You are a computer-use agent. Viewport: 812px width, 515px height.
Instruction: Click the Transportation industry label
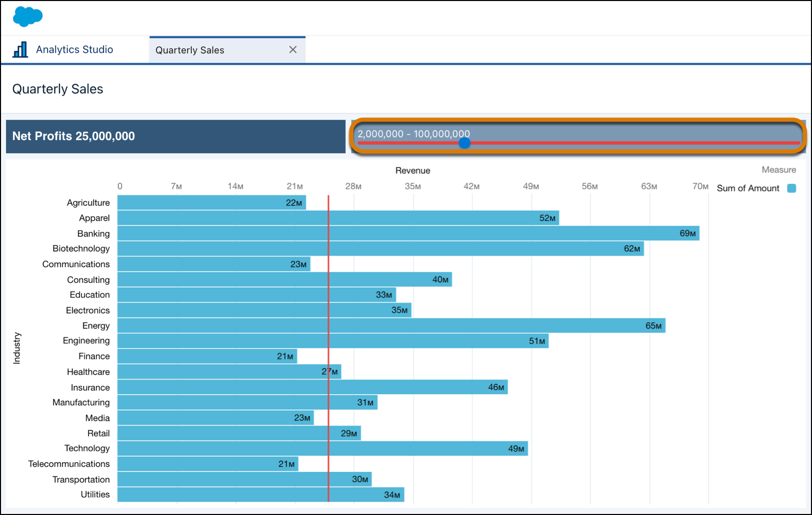81,479
